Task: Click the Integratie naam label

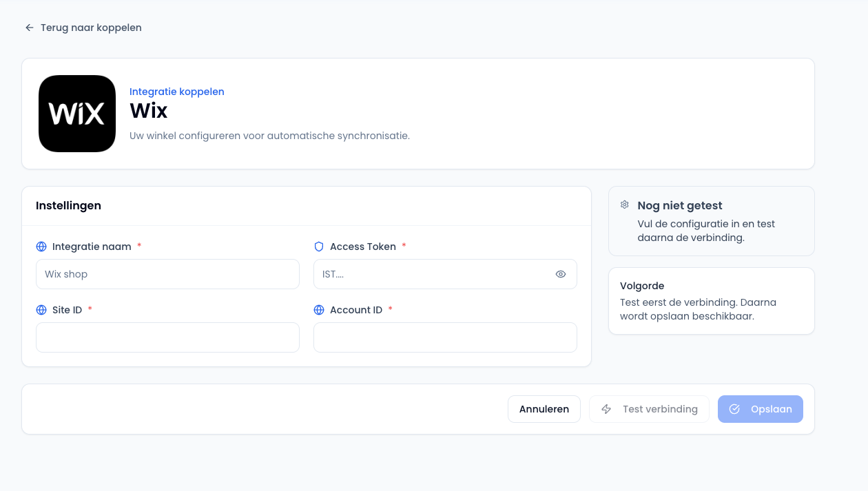Action: coord(92,247)
